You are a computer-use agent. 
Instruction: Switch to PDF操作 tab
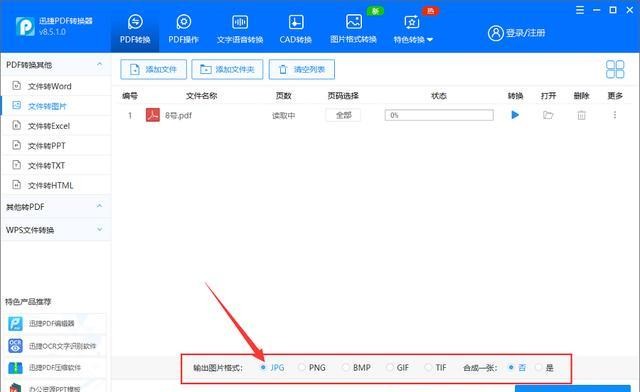point(184,29)
